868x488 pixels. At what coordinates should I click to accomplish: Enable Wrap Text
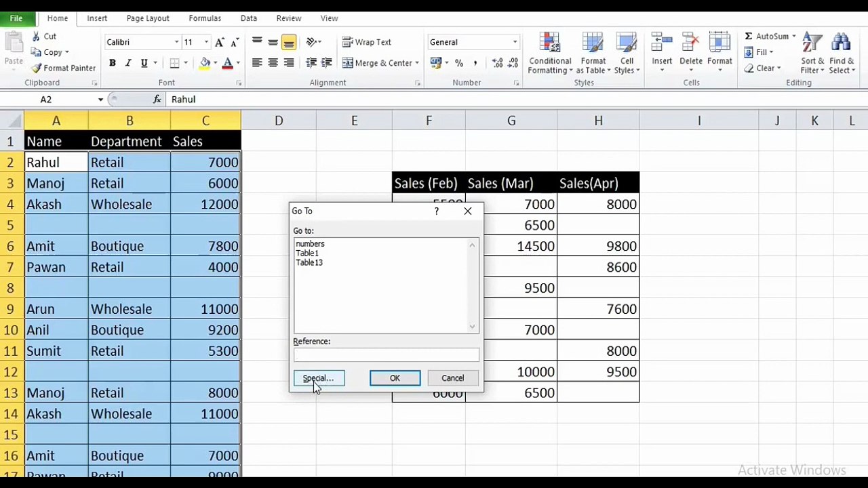tap(367, 42)
